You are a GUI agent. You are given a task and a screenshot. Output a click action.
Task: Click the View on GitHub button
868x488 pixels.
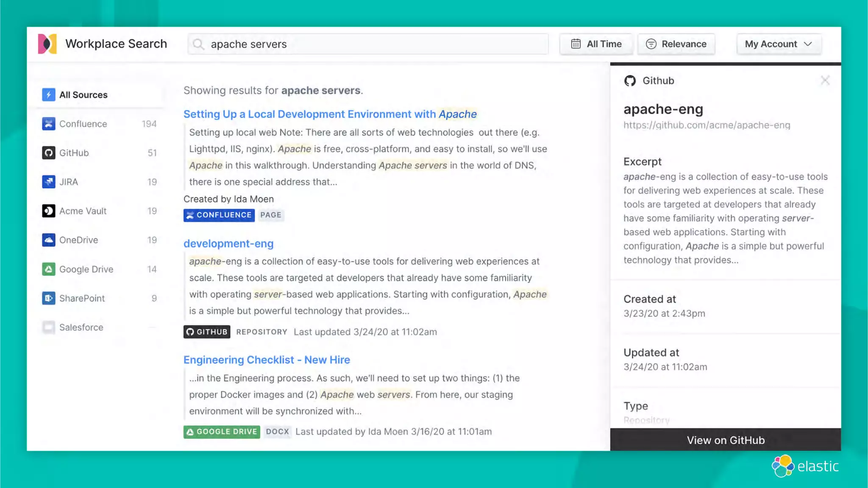[x=725, y=440]
